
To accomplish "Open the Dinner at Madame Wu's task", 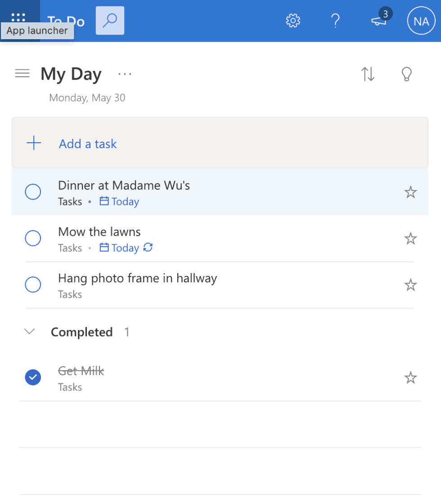I will 220,192.
